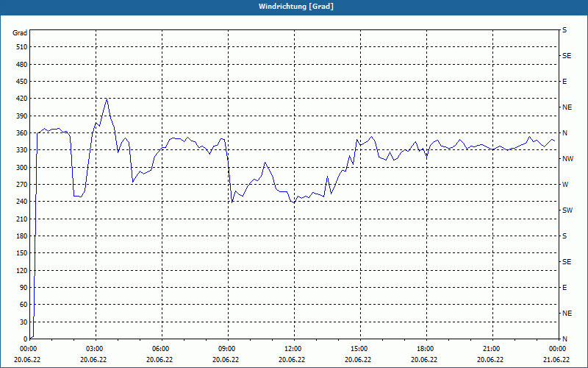Select the 60 y-axis tick label
This screenshot has height=368, width=588.
(x=24, y=305)
